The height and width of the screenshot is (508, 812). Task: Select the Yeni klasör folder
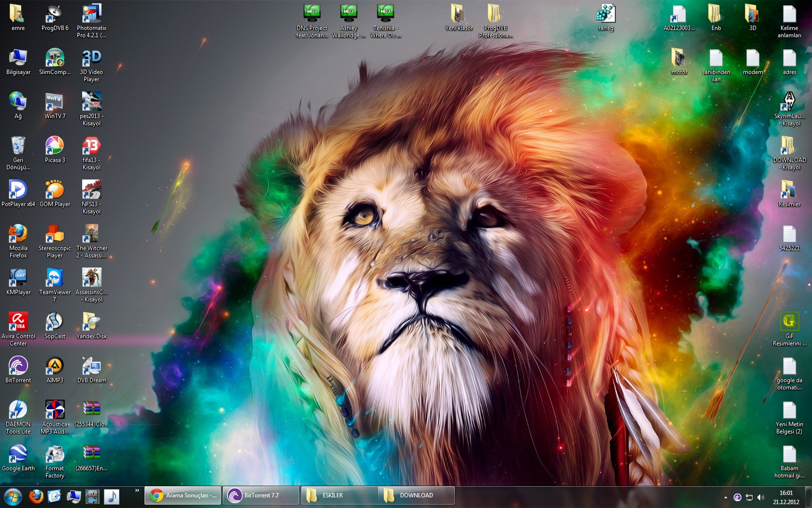[459, 18]
